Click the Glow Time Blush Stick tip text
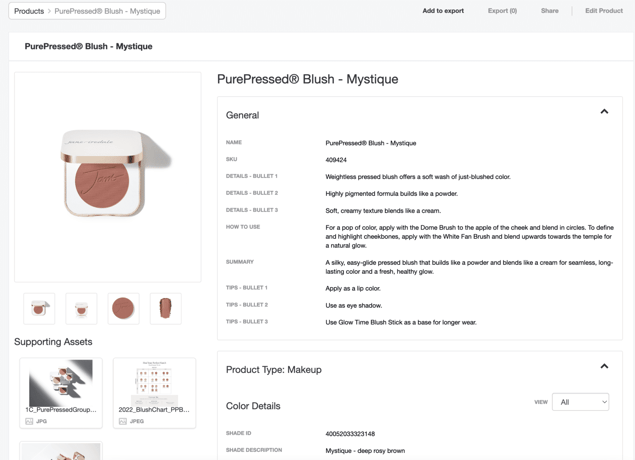The height and width of the screenshot is (460, 635). 401,323
